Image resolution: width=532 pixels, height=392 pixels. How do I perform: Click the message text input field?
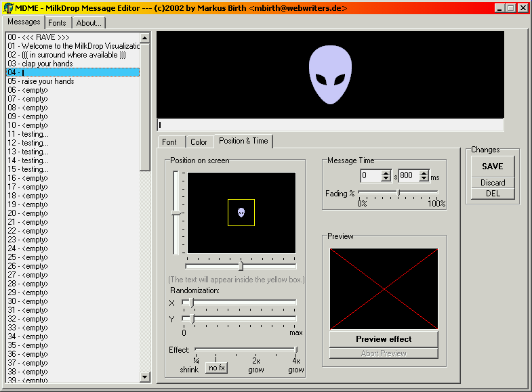click(330, 125)
